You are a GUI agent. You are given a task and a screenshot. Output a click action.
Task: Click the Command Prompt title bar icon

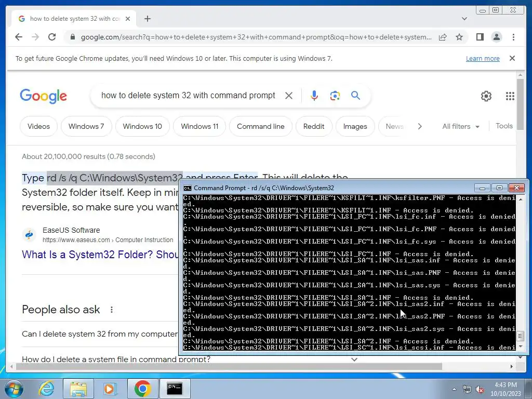187,188
